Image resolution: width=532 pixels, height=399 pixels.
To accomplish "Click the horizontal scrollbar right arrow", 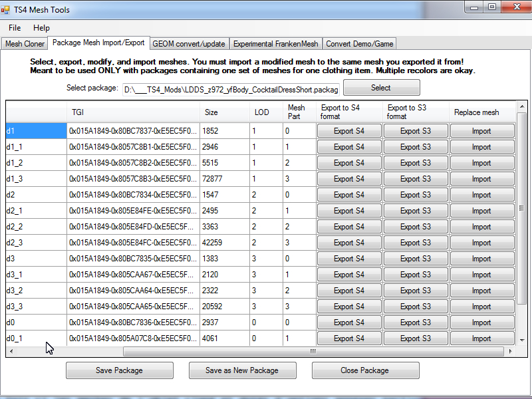I will point(510,352).
